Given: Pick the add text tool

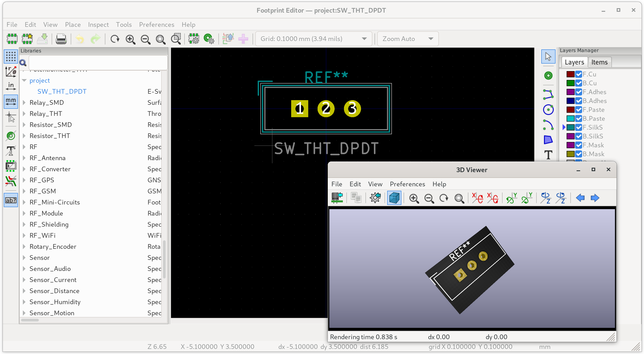Looking at the screenshot, I should [548, 155].
